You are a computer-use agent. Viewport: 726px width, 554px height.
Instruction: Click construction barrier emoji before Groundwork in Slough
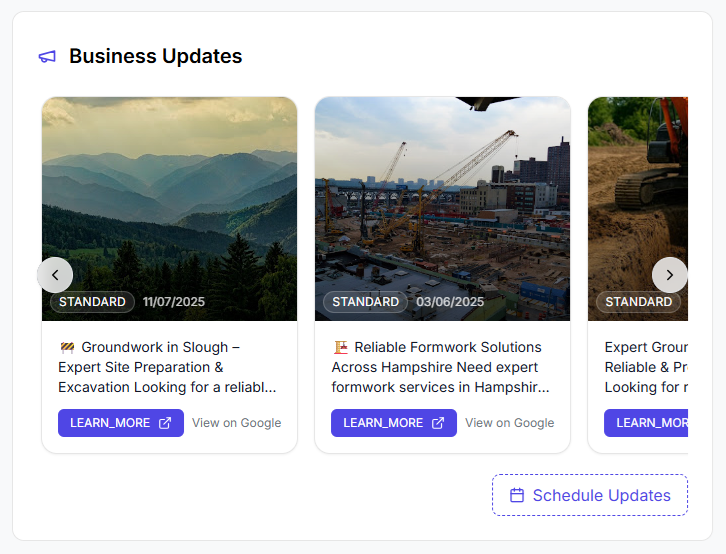67,347
